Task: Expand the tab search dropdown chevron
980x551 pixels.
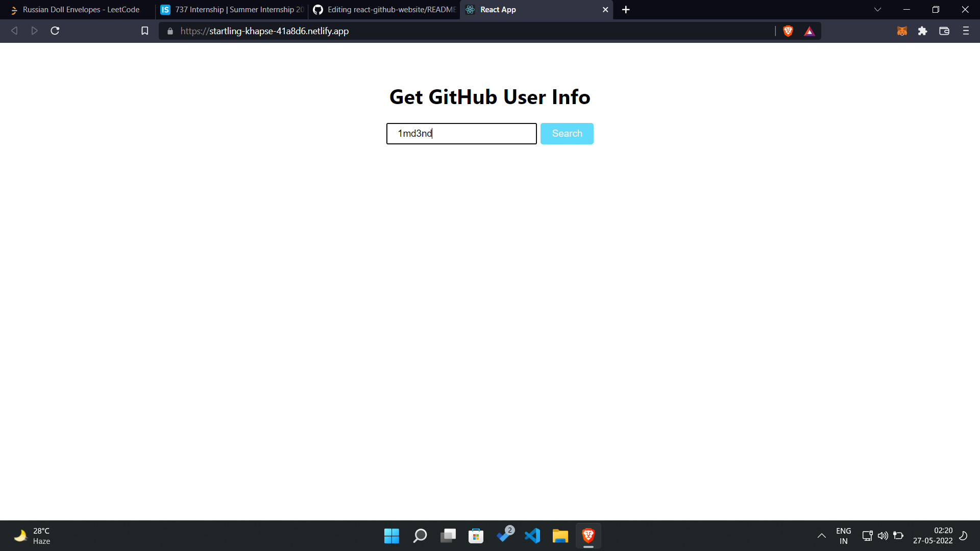Action: [877, 9]
